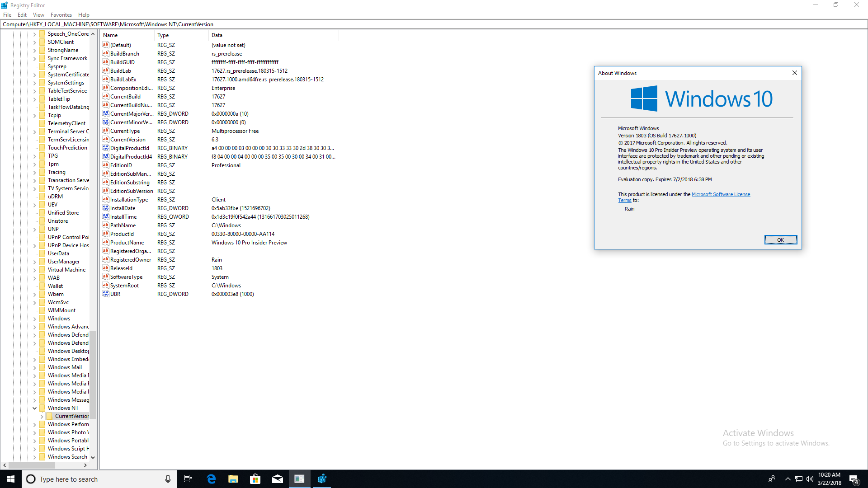This screenshot has height=488, width=868.
Task: Select the TelemetryClient tree item
Action: tap(66, 123)
